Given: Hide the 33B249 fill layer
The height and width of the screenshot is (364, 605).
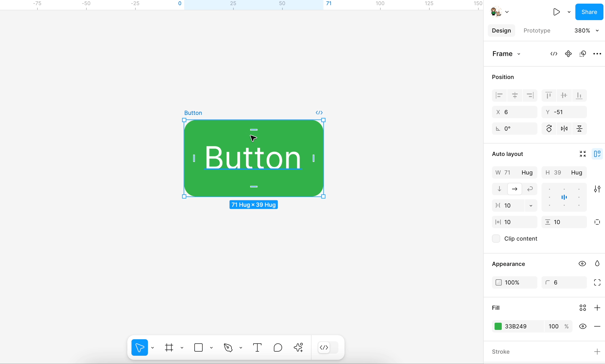Looking at the screenshot, I should (x=583, y=326).
